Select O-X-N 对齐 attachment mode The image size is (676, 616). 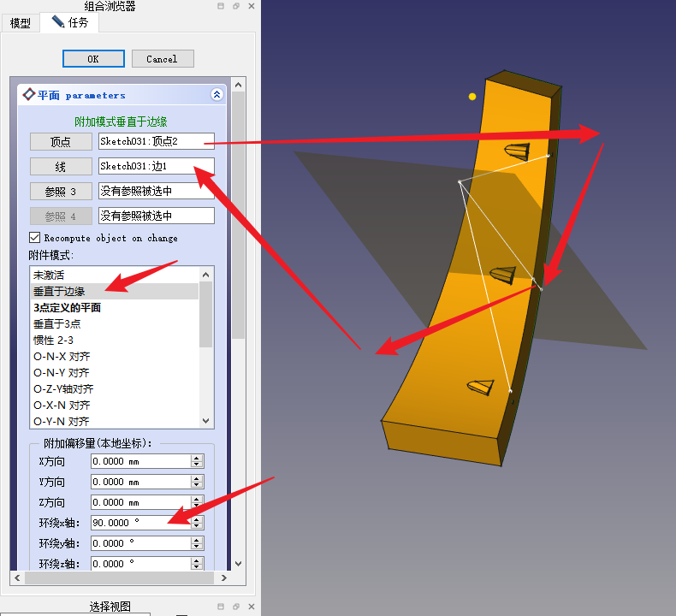[x=115, y=406]
